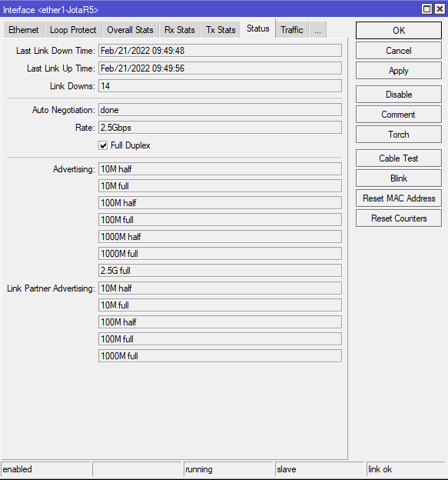The height and width of the screenshot is (480, 448).
Task: Select the Rx Stats tab
Action: (180, 30)
